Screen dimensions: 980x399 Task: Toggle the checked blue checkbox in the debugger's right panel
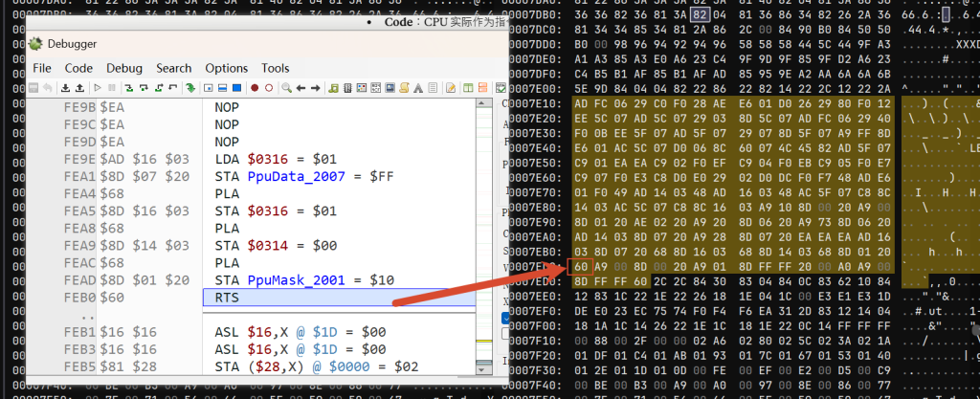(506, 318)
